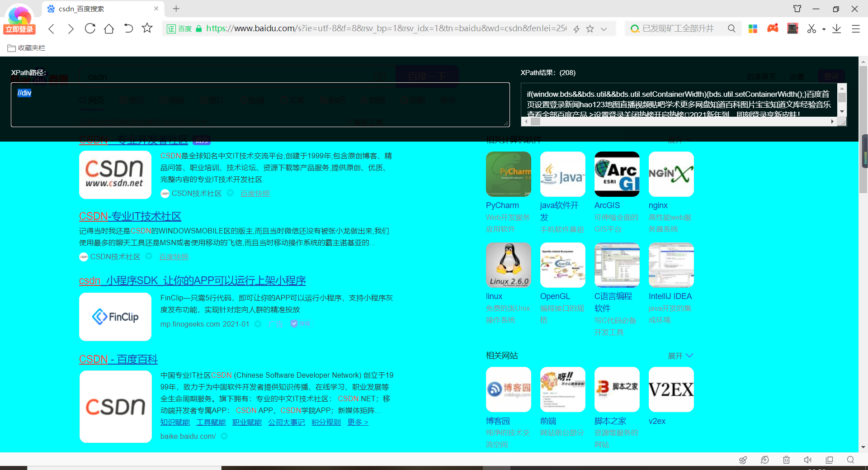Open the 积分规则 sub-link
868x470 pixels.
click(326, 423)
